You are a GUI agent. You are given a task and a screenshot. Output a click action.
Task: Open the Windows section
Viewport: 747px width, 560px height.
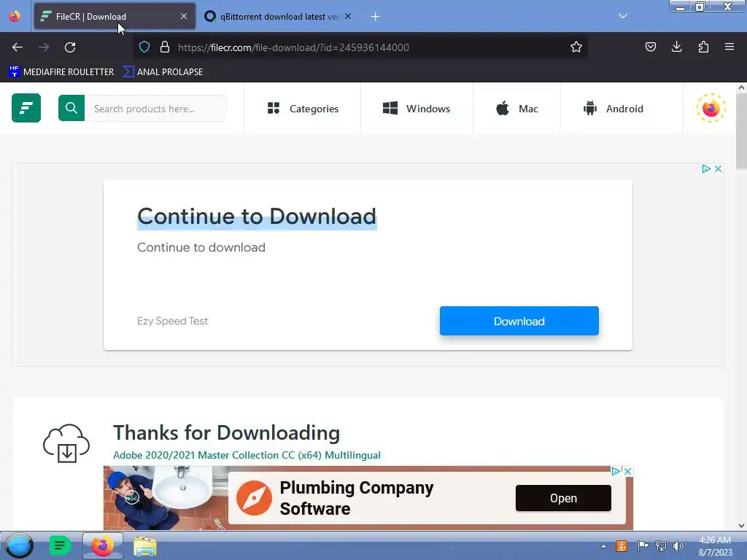pyautogui.click(x=417, y=109)
